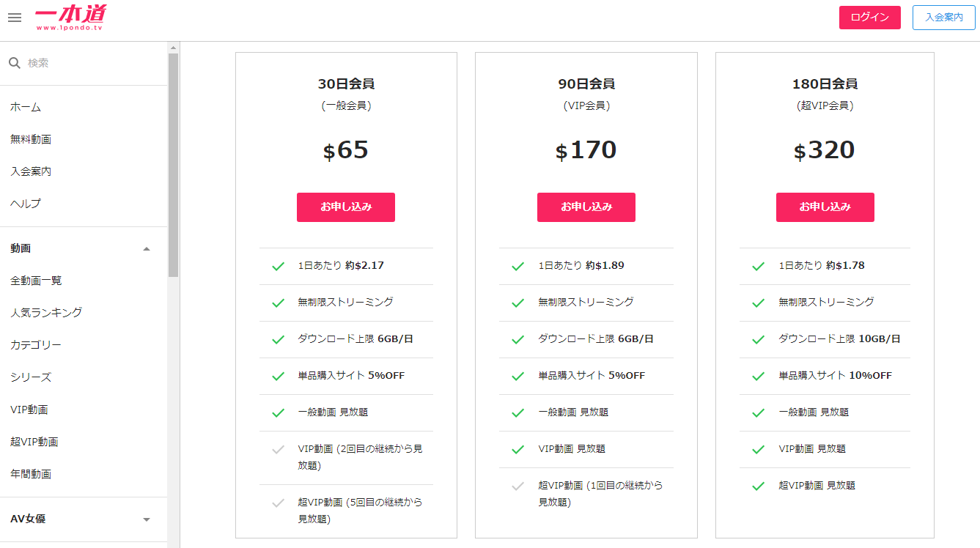Select 人気ランキング from sidebar menu

(x=46, y=313)
